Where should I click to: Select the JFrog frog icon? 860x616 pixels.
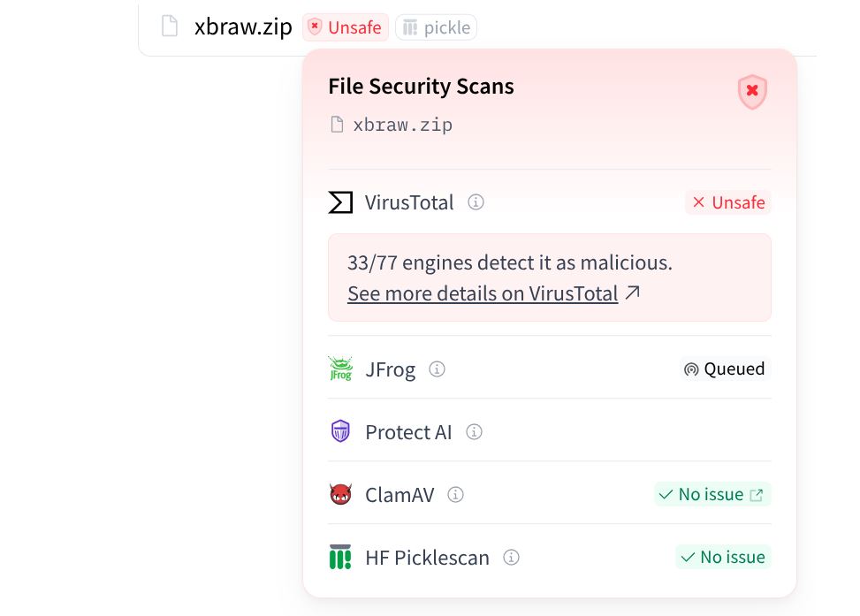coord(340,369)
